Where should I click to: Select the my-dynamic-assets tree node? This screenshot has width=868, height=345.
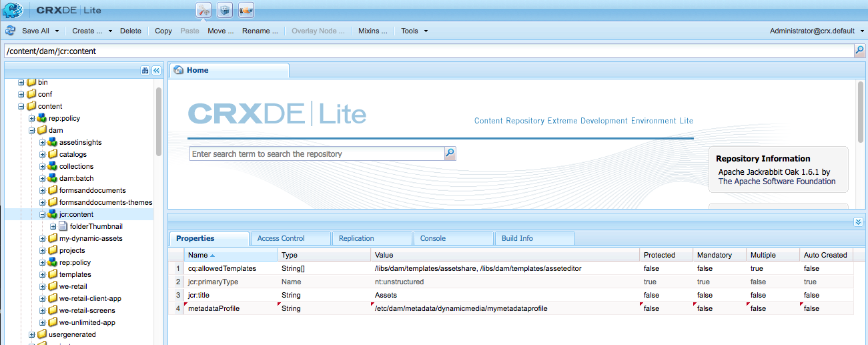tap(91, 238)
